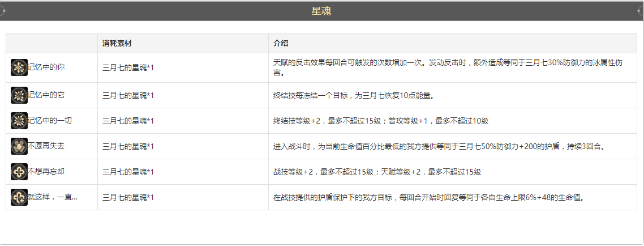Click the 记忆中的你 eidolon icon
The width and height of the screenshot is (644, 246).
click(x=19, y=67)
